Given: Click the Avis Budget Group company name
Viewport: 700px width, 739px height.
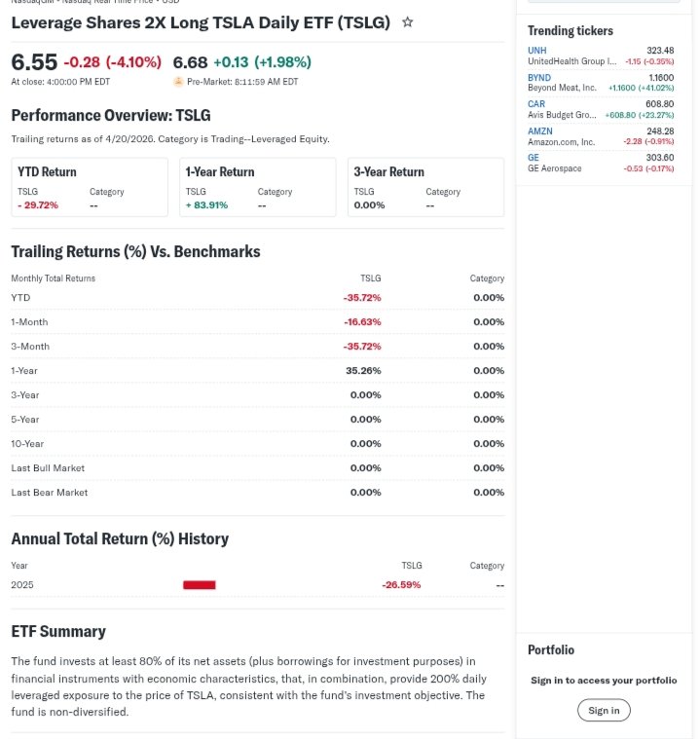Looking at the screenshot, I should click(562, 115).
